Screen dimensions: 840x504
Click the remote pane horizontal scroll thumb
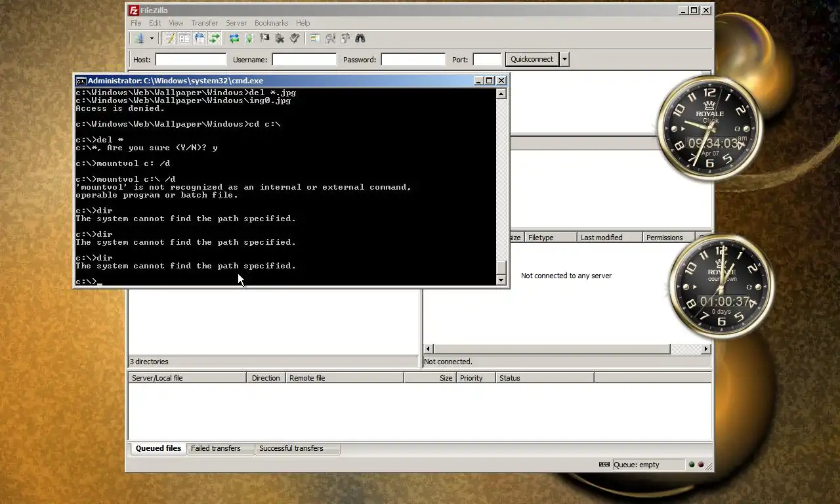(x=552, y=349)
